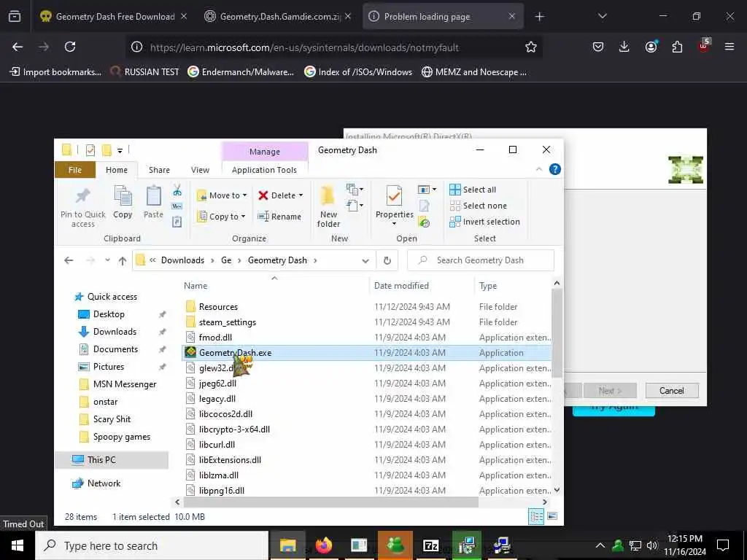Open Downloads in Quick access

pos(115,332)
